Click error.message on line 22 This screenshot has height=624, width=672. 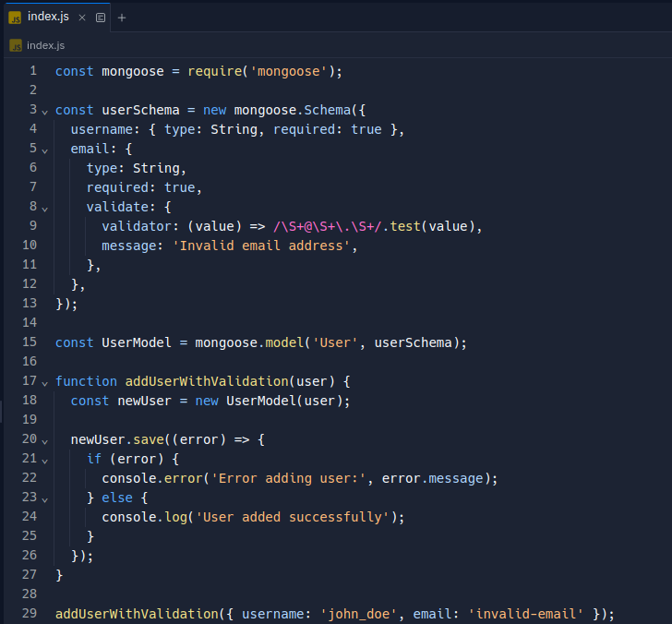click(x=432, y=478)
